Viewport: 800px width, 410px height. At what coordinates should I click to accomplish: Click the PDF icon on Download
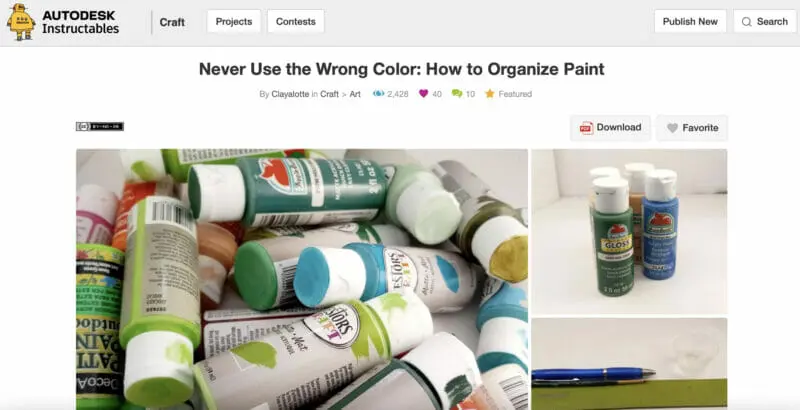(x=586, y=127)
